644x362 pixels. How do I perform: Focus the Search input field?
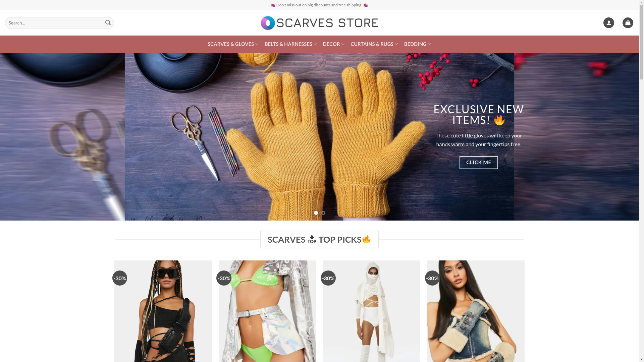coord(54,23)
